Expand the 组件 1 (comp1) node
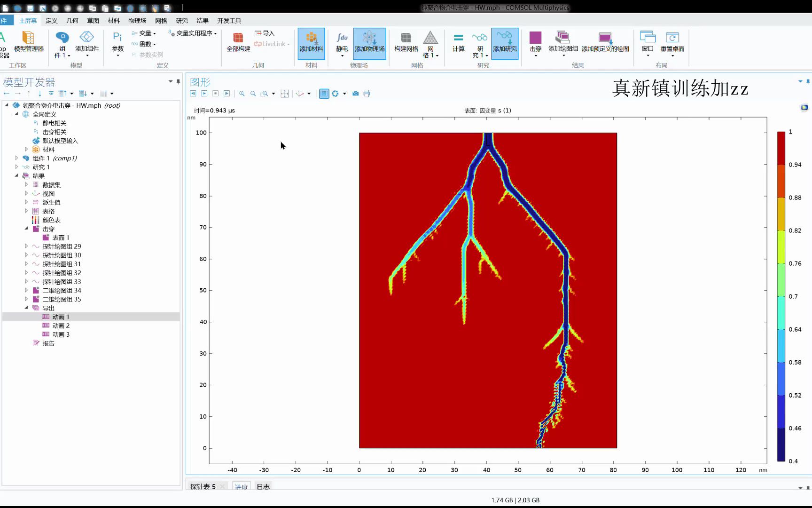This screenshot has height=508, width=812. point(16,158)
